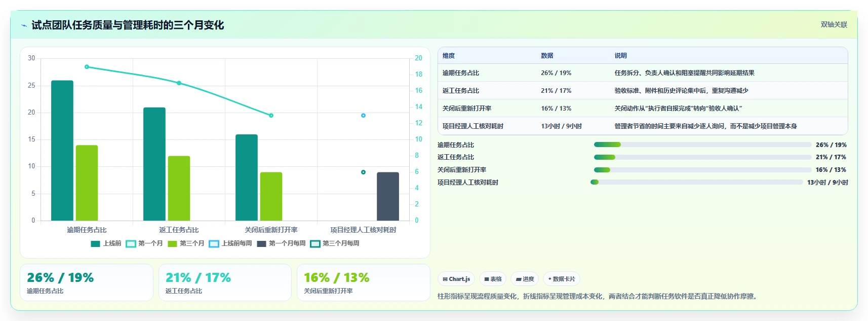Screen dimensions: 868x321
Task: Click the dark slate bar for 项目经理人工核对耗时
Action: pyautogui.click(x=388, y=196)
